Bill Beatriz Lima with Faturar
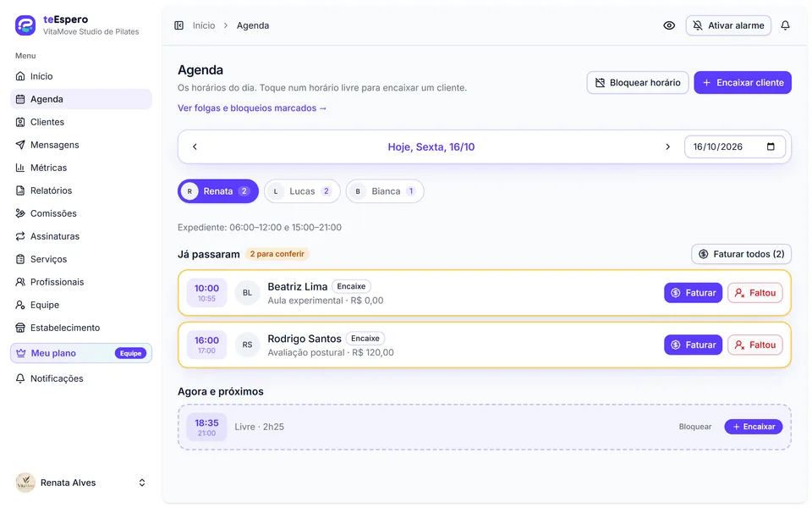 [x=693, y=293]
